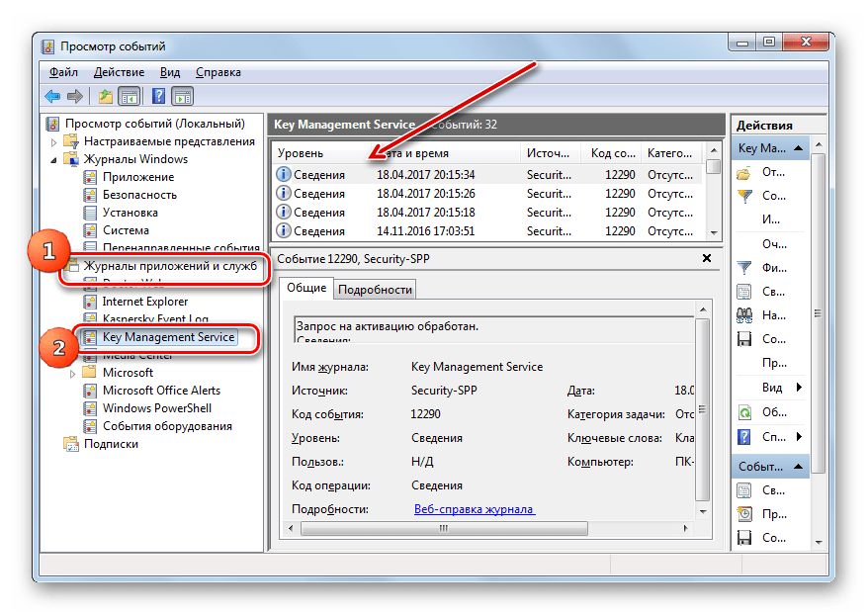Switch to the Подробности tab

pyautogui.click(x=375, y=290)
